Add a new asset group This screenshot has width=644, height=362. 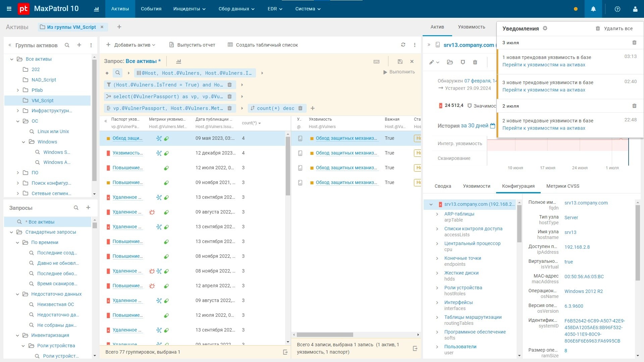[x=79, y=45]
